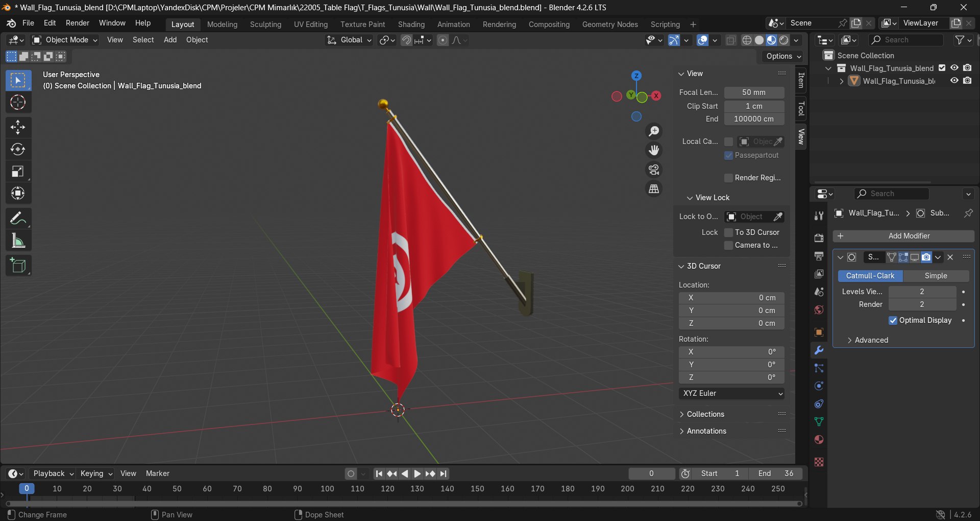Open the Object Mode dropdown
The image size is (980, 521).
click(x=65, y=40)
